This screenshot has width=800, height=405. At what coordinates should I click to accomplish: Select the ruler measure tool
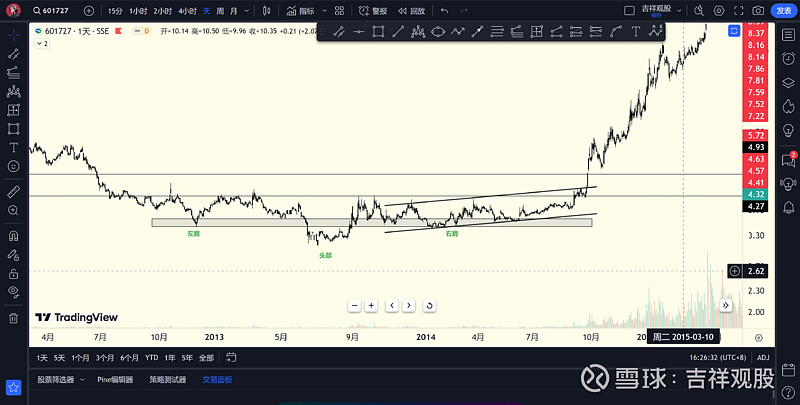click(14, 192)
